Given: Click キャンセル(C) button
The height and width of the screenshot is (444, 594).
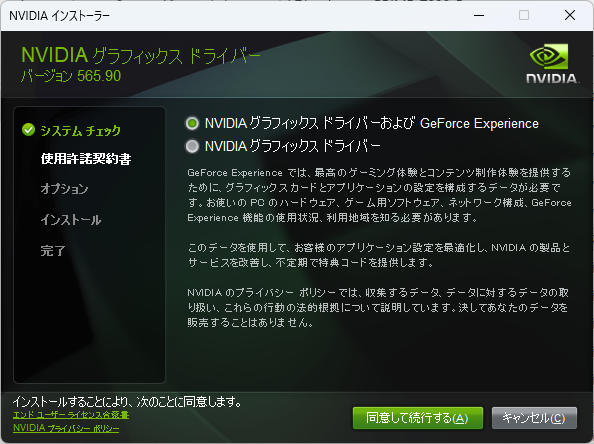Looking at the screenshot, I should click(534, 418).
